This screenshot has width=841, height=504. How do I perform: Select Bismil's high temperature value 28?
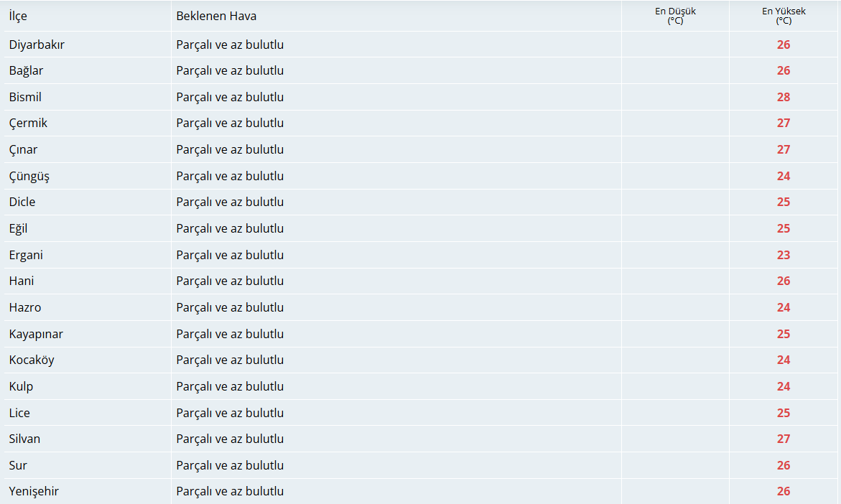click(x=784, y=97)
